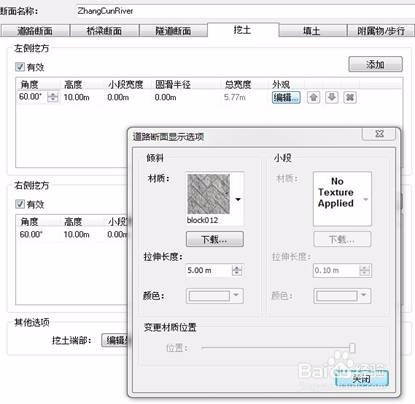Click the 外观 column header
The width and height of the screenshot is (415, 404).
pos(281,85)
